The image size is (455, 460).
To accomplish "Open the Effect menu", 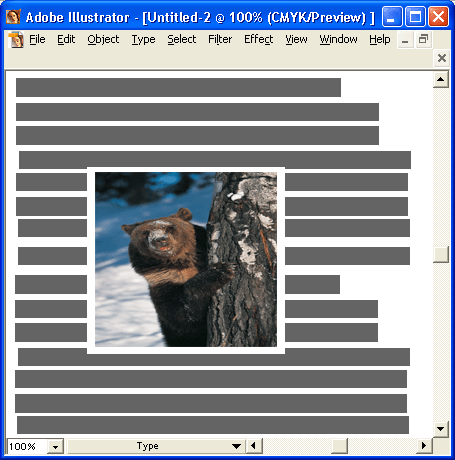I will tap(259, 39).
